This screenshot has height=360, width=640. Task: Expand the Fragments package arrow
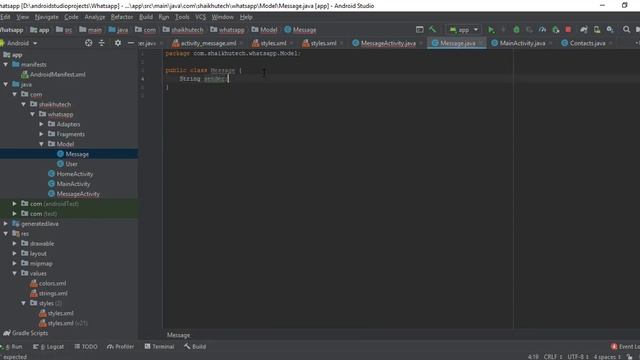(x=41, y=134)
